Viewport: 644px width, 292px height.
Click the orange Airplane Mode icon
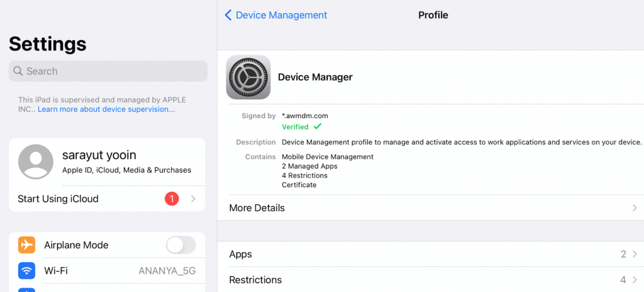pos(26,245)
